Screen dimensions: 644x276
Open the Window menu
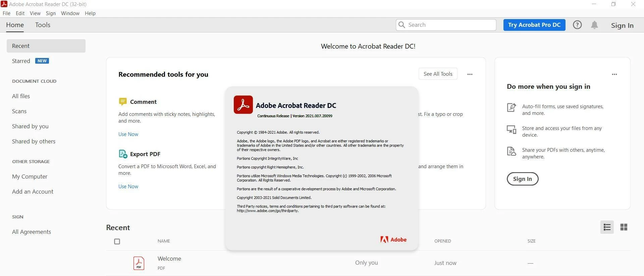[x=70, y=13]
